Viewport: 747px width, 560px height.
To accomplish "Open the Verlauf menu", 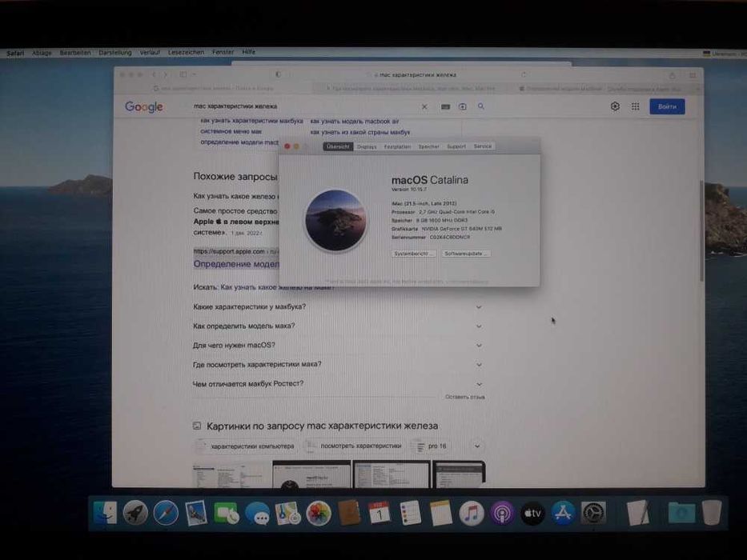I will coord(150,52).
